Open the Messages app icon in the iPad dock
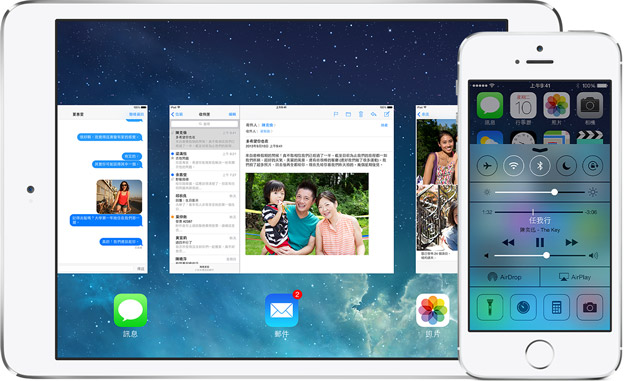Screen dimensions: 625x381 [x=130, y=310]
